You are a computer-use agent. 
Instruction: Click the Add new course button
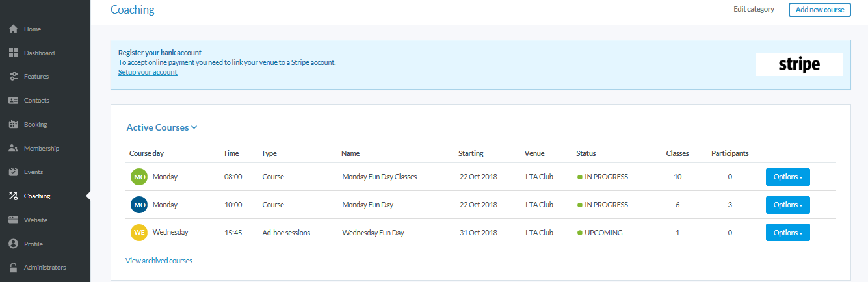(x=819, y=10)
